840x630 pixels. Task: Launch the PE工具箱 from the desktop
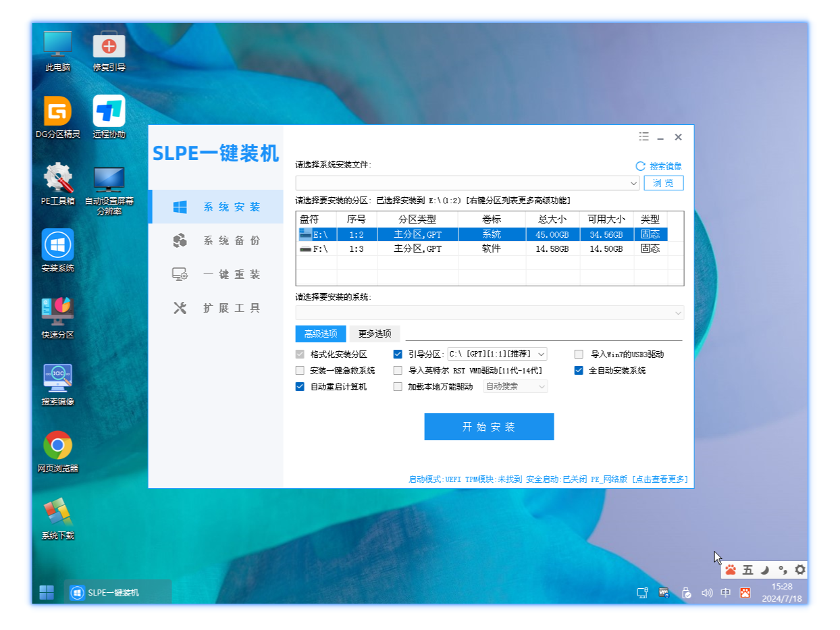tap(57, 179)
